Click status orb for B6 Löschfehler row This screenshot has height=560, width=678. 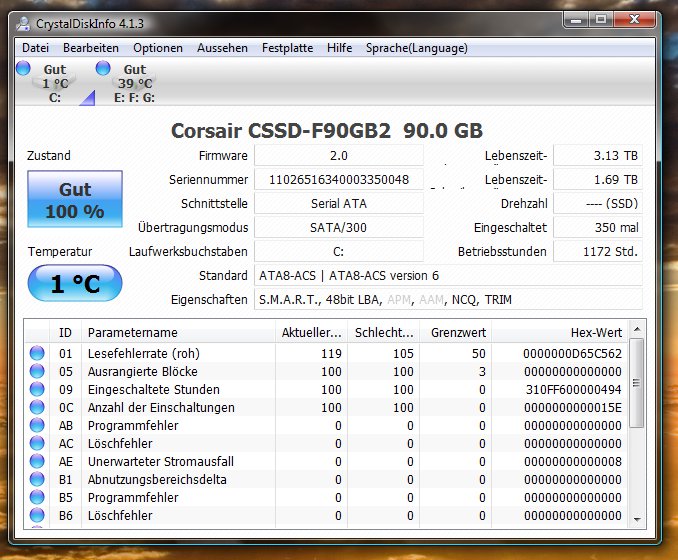click(37, 515)
